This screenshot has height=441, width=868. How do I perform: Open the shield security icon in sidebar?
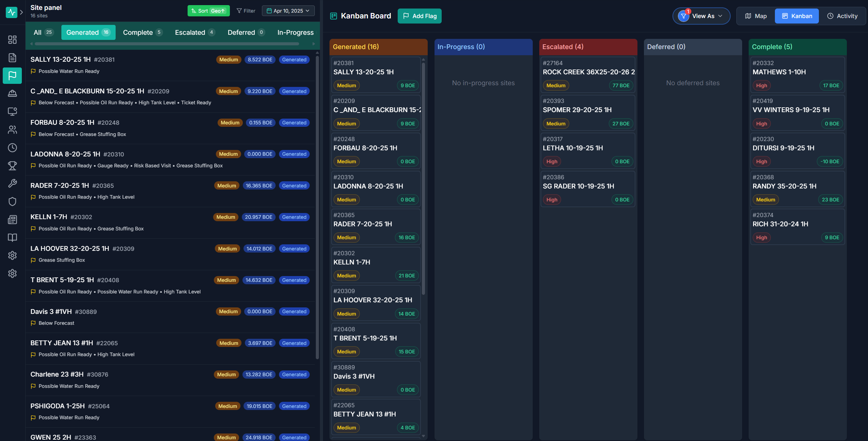[13, 201]
